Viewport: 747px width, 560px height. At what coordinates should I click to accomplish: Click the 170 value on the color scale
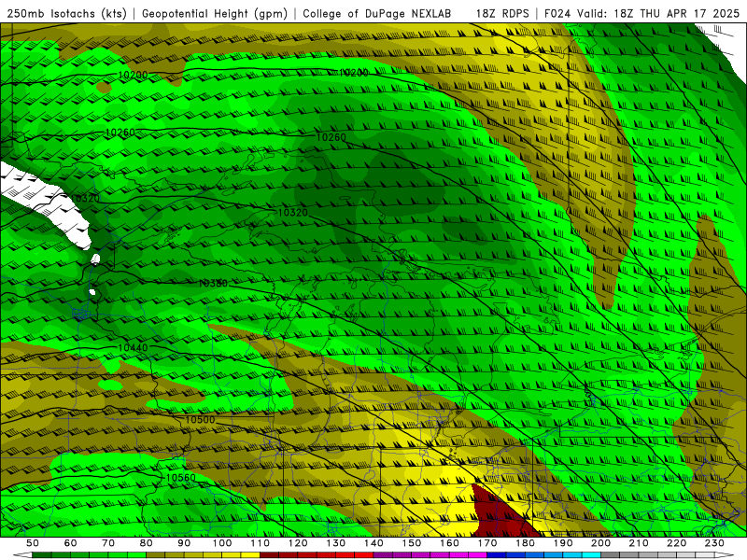pyautogui.click(x=487, y=543)
